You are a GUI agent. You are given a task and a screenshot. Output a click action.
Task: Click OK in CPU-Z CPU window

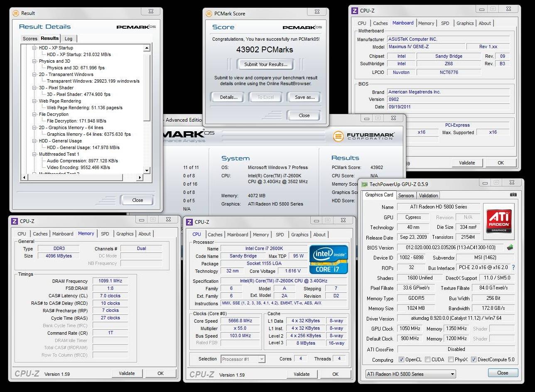coord(335,374)
